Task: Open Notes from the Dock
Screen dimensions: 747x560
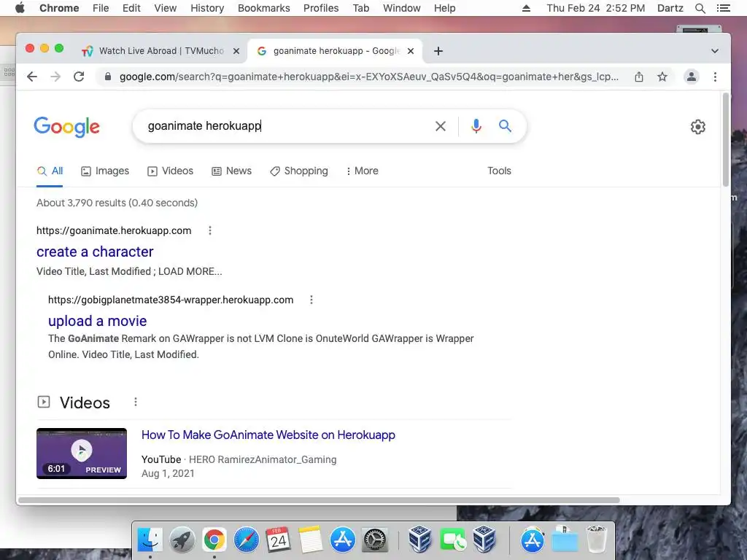Action: (x=311, y=540)
